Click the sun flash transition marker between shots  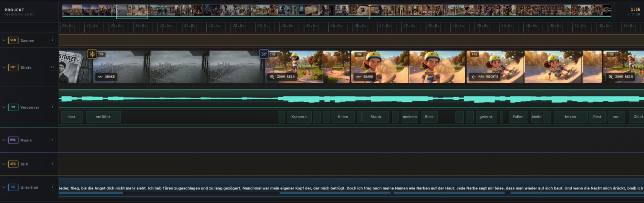point(92,54)
